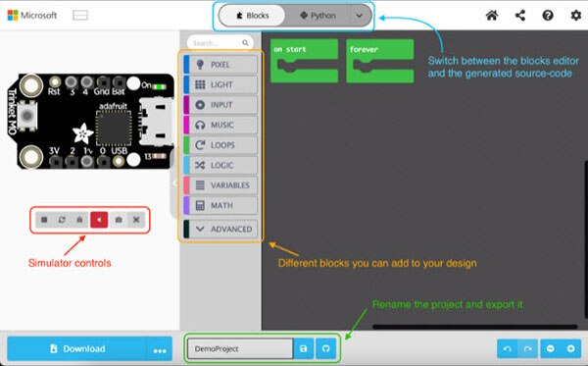The width and height of the screenshot is (588, 366).
Task: Open the language dropdown next to Python
Action: tap(360, 16)
